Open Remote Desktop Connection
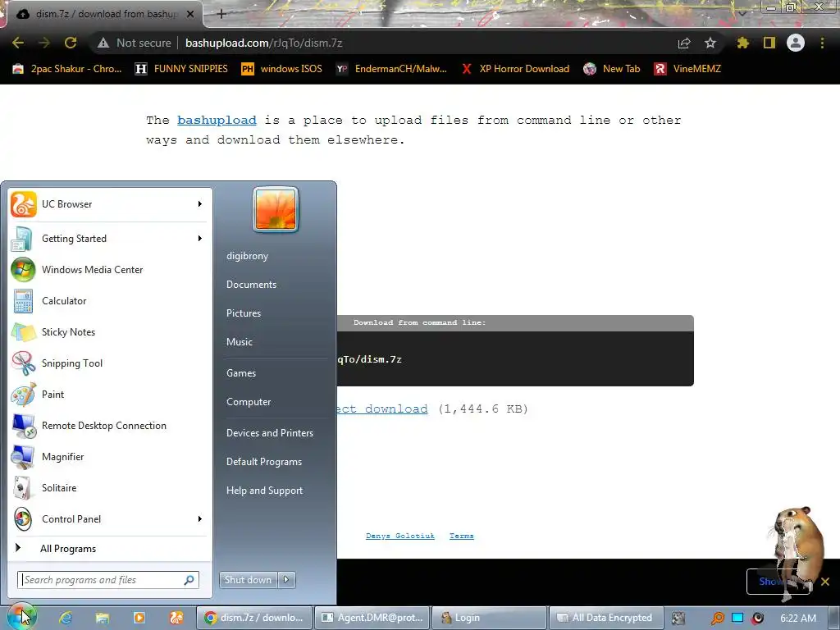This screenshot has width=840, height=630. 109,426
